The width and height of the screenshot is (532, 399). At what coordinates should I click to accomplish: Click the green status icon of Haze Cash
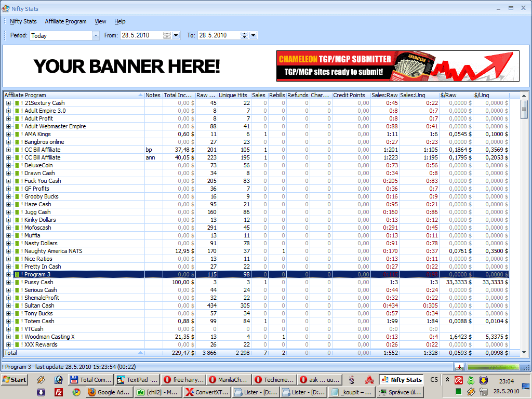(x=17, y=205)
